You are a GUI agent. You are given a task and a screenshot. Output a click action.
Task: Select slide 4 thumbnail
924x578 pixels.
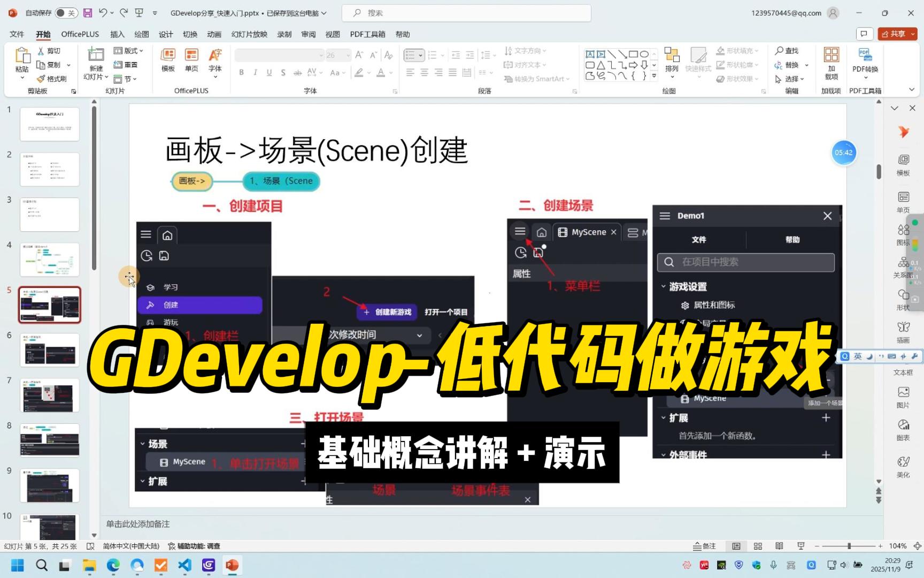pos(50,260)
